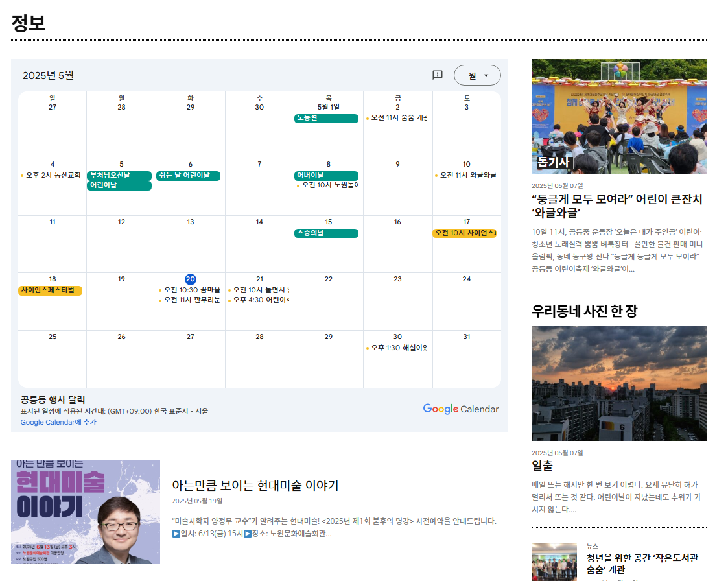Open the 오후 4:30 어린이 event
Viewport: 728px width, 581px height.
(x=259, y=300)
